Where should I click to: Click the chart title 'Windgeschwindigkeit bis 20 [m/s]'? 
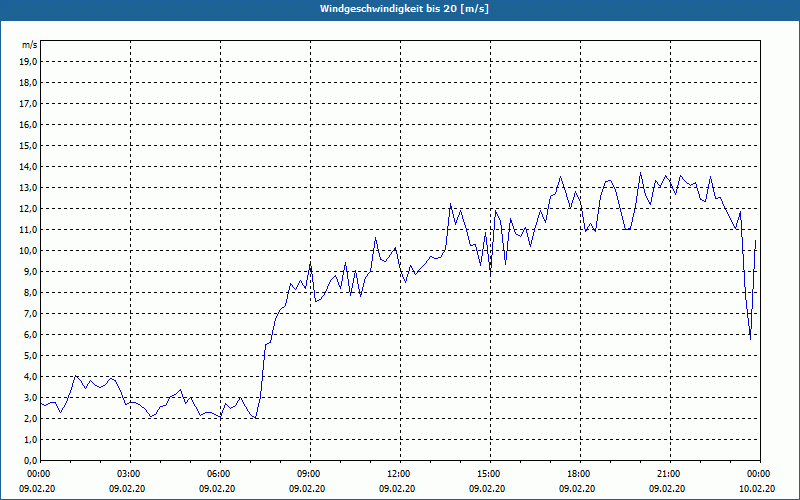[404, 9]
